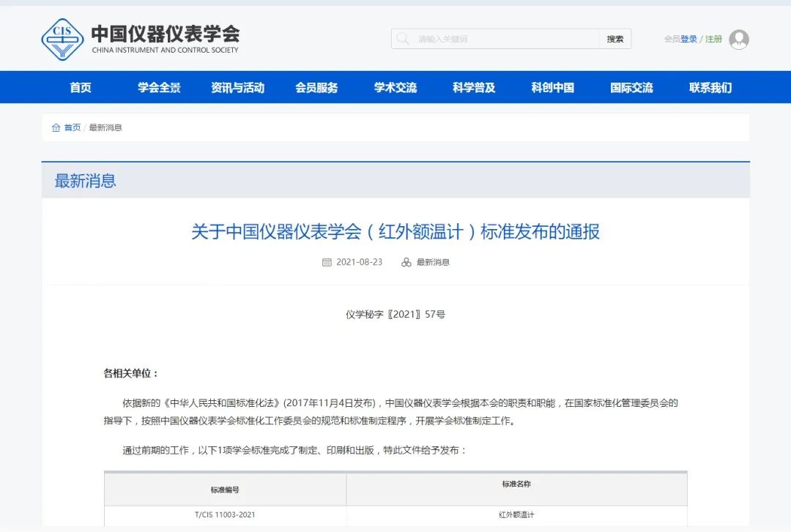Click the magnifier icon in search box
The image size is (791, 532).
coord(403,39)
